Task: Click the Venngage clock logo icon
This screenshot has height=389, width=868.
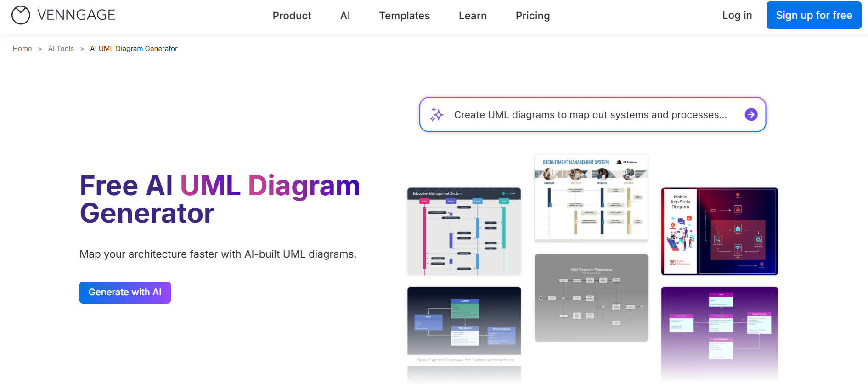Action: pos(21,15)
